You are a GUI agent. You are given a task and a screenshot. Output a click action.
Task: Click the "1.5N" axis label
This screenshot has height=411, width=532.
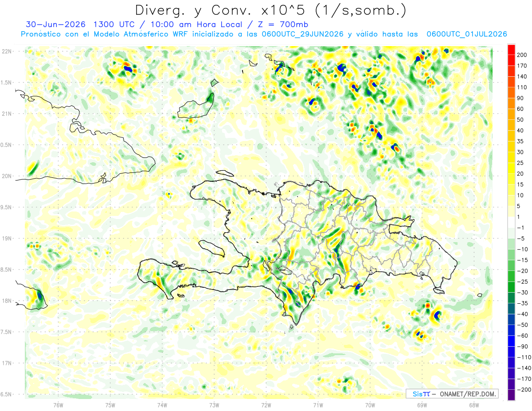(x=7, y=82)
